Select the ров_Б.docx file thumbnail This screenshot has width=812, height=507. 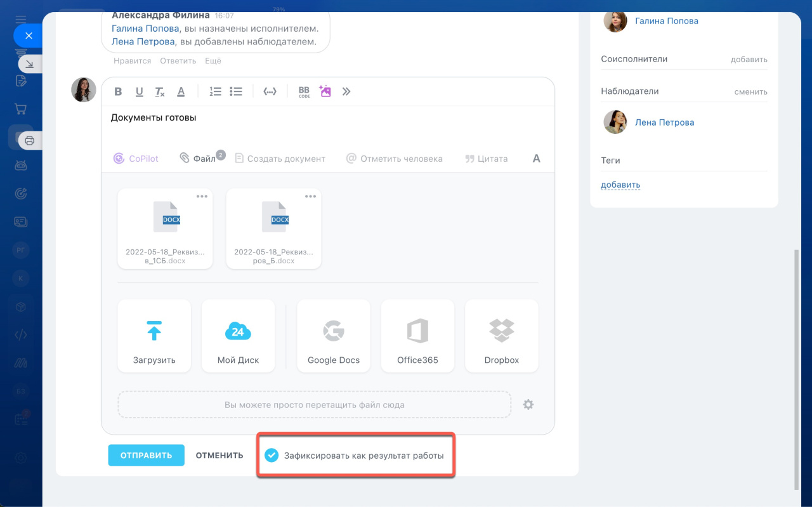click(x=273, y=229)
